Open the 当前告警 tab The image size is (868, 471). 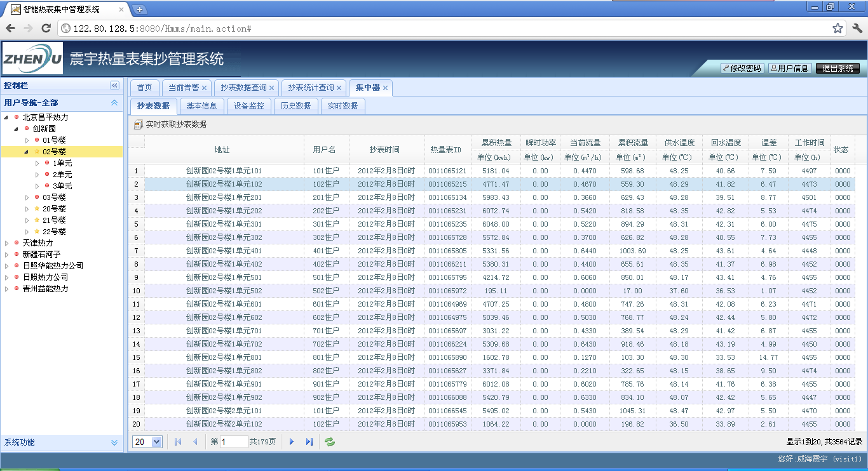pyautogui.click(x=182, y=88)
